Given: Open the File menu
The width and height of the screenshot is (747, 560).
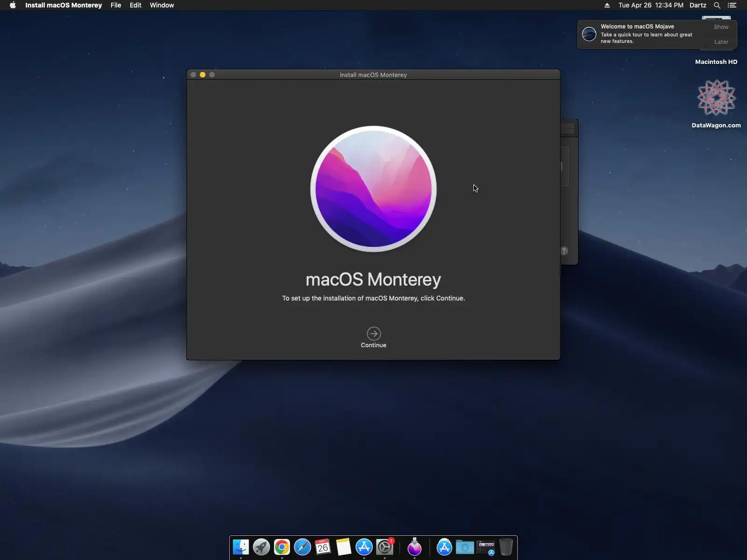Looking at the screenshot, I should tap(116, 5).
